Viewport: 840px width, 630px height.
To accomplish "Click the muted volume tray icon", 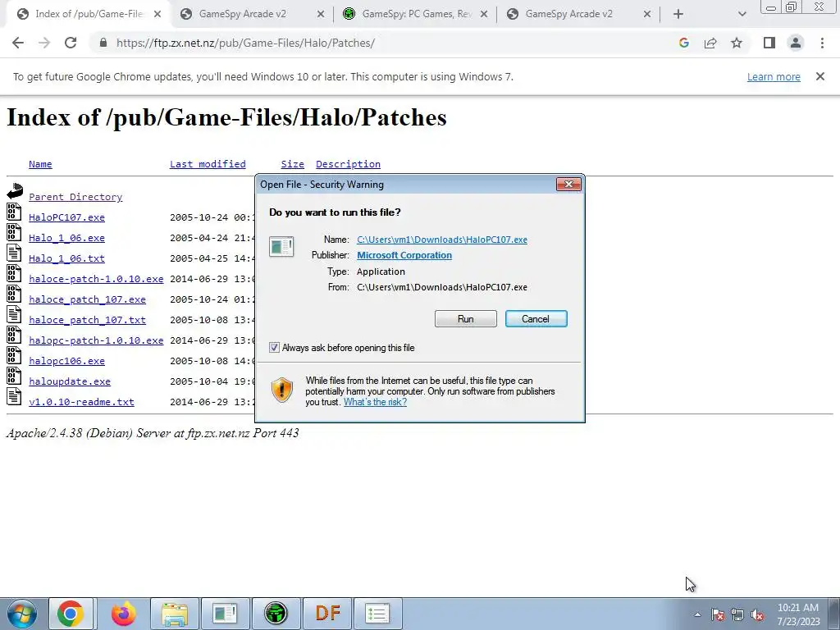I will pyautogui.click(x=757, y=614).
